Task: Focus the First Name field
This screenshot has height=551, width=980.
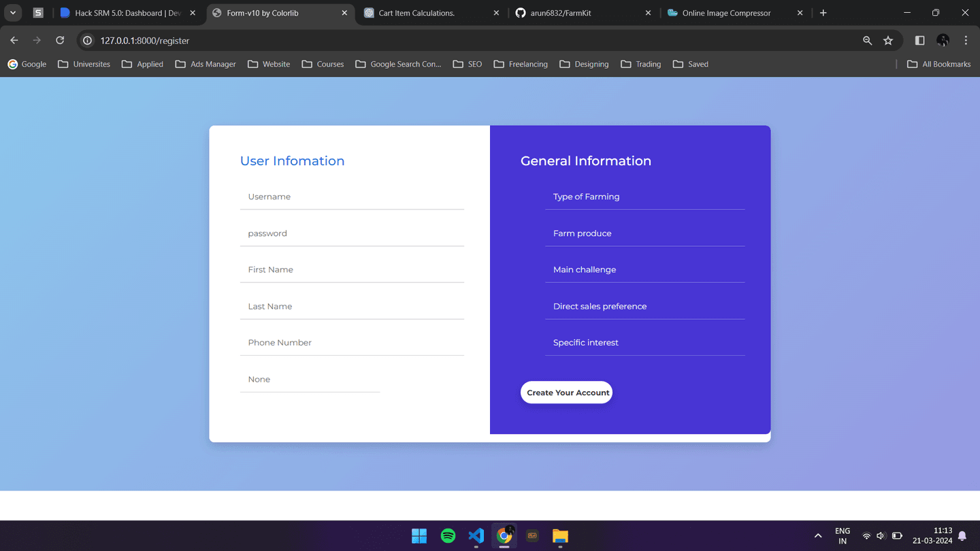Action: [352, 269]
